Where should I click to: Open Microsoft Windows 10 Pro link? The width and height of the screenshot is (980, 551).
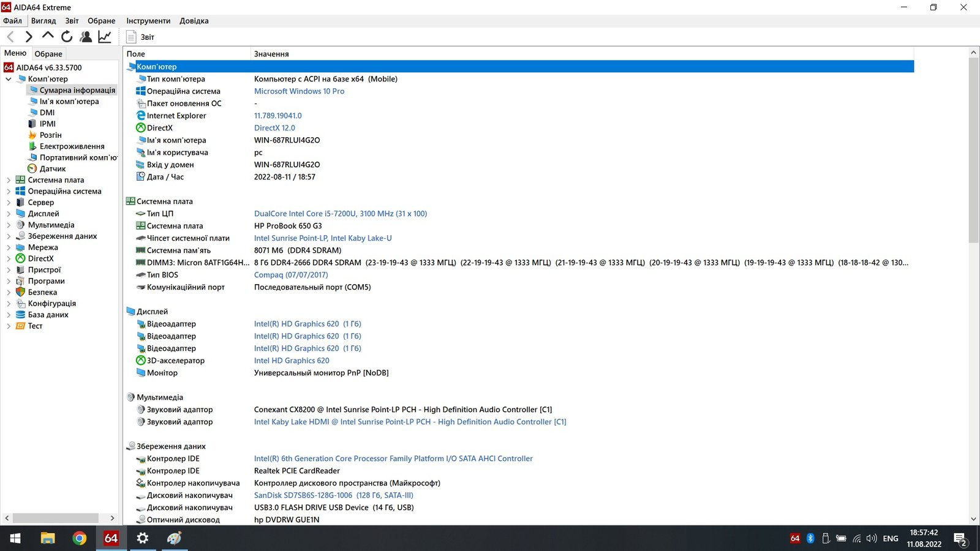click(x=299, y=91)
